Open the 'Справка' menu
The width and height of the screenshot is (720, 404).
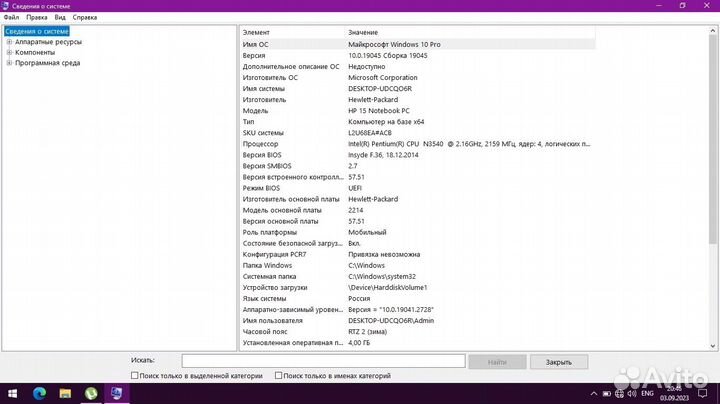[x=86, y=18]
